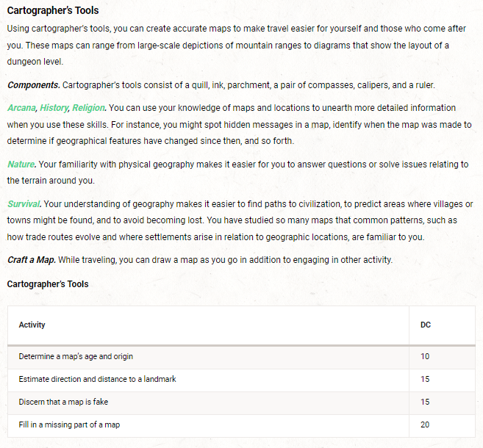The height and width of the screenshot is (448, 483).
Task: Select the "Estimate direction and distance to a landmark" row
Action: [x=97, y=379]
